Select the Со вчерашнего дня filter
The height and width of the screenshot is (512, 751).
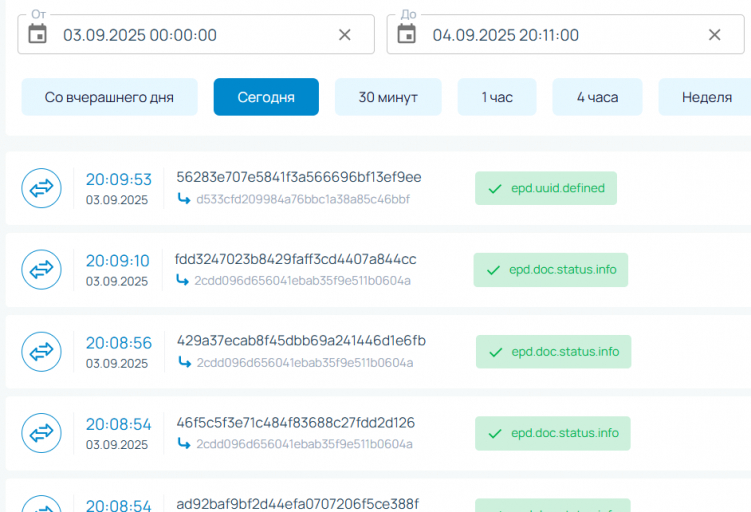click(109, 97)
